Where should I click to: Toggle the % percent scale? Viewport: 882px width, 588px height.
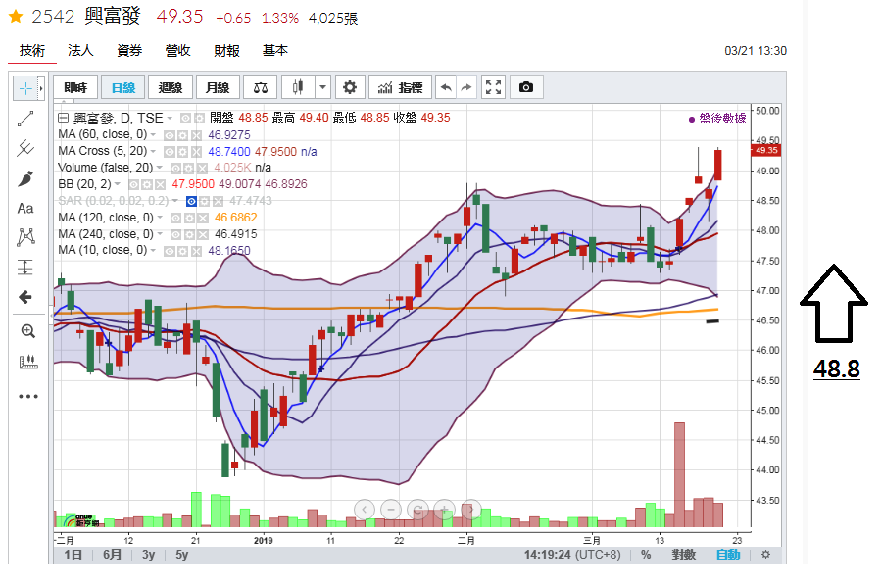point(646,555)
